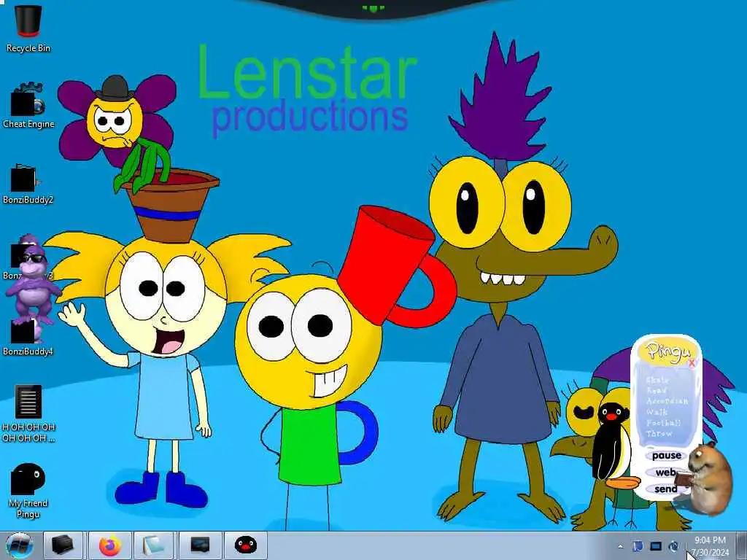Click the round power tray icon
This screenshot has width=747, height=560.
(673, 546)
